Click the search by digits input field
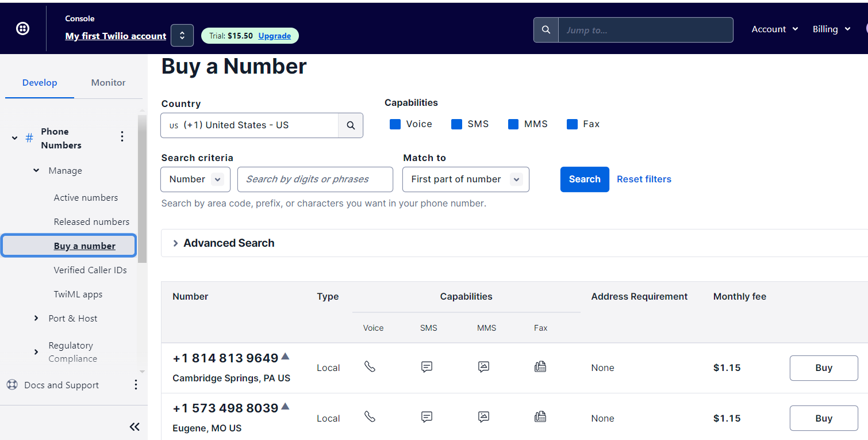Image resolution: width=868 pixels, height=440 pixels. coord(315,179)
